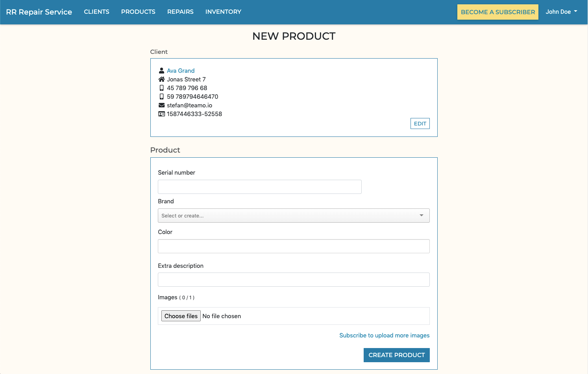
Task: Click Subscribe to upload more images
Action: tap(384, 335)
